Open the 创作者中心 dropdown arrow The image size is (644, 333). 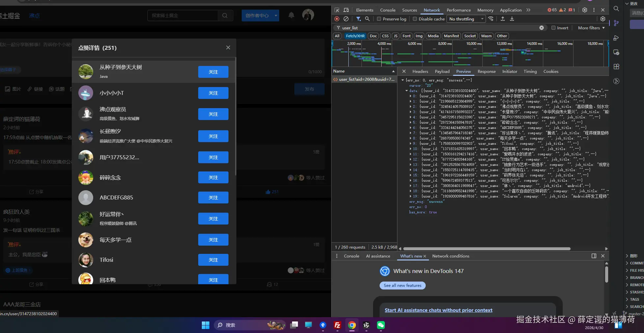[276, 15]
